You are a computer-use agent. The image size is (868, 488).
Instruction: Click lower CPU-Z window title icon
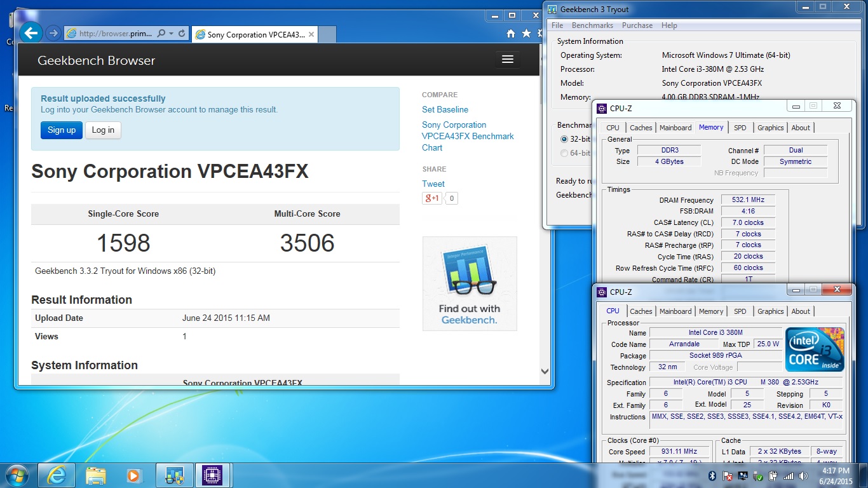pos(601,292)
